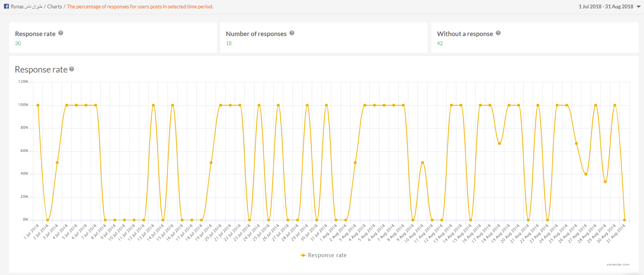This screenshot has width=644, height=275.
Task: Click the yellow legend marker for Response rate
Action: tap(303, 255)
